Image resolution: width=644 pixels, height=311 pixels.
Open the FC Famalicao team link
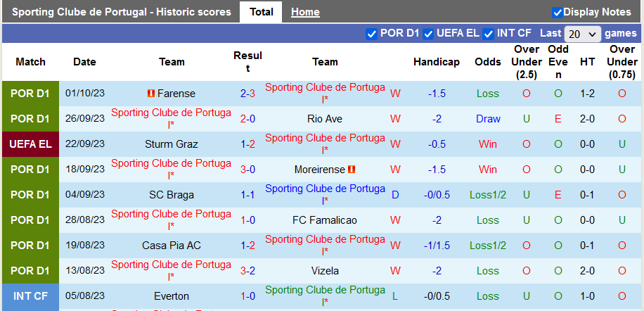coord(325,220)
